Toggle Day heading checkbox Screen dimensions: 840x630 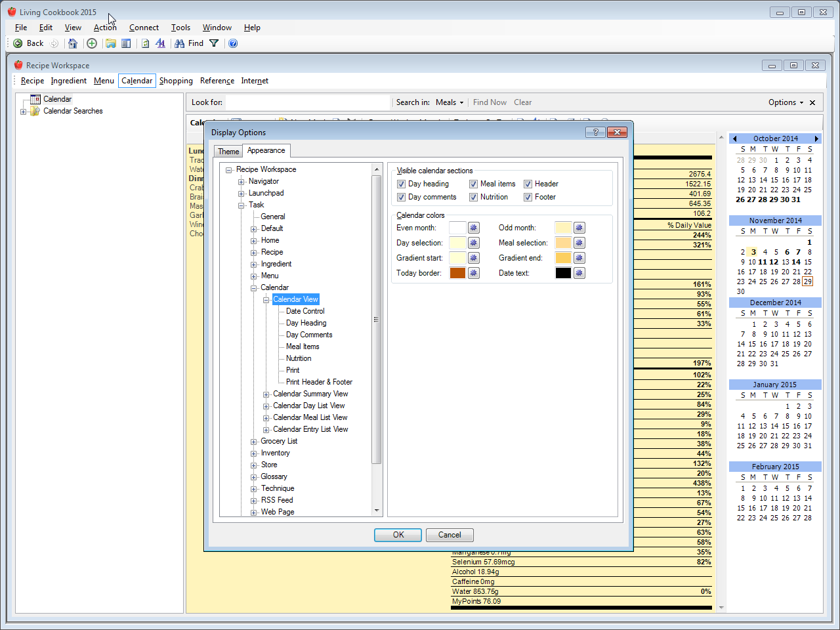(x=401, y=184)
